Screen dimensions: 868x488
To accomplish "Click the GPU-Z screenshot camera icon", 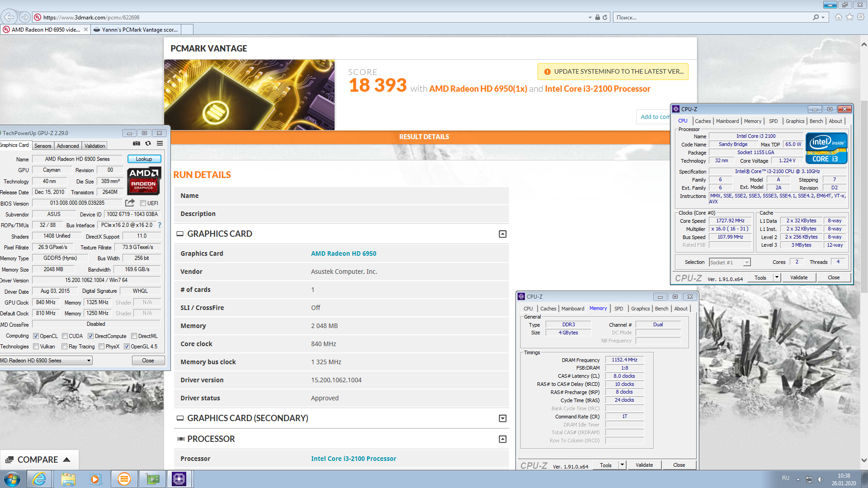I will click(x=137, y=143).
